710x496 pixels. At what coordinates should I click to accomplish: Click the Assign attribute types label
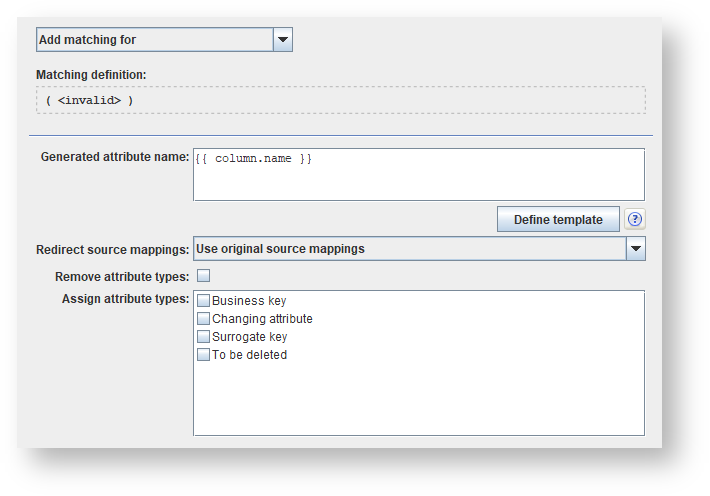pos(125,298)
